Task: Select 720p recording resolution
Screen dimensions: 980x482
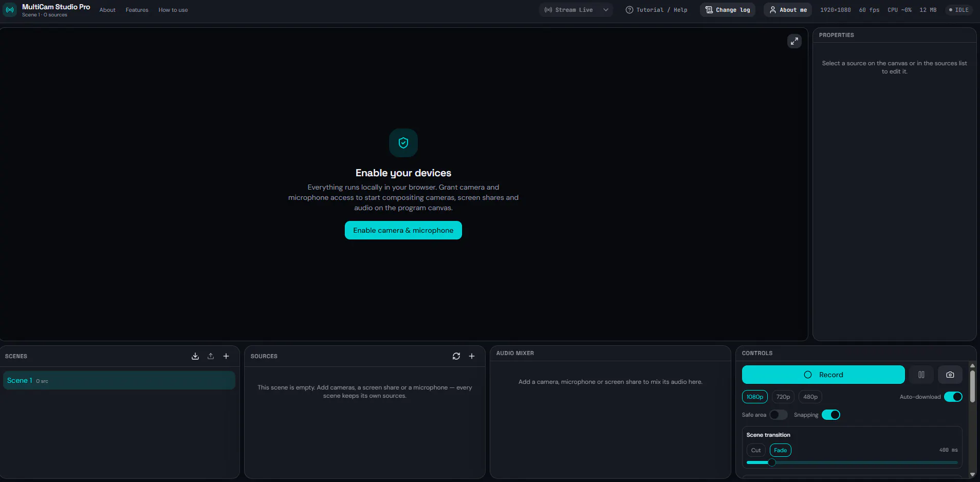Action: [x=783, y=397]
